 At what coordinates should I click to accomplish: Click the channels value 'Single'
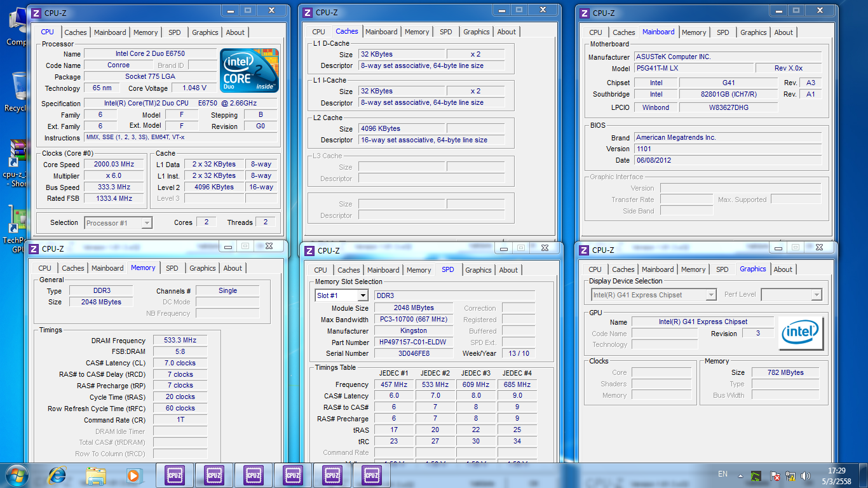227,291
